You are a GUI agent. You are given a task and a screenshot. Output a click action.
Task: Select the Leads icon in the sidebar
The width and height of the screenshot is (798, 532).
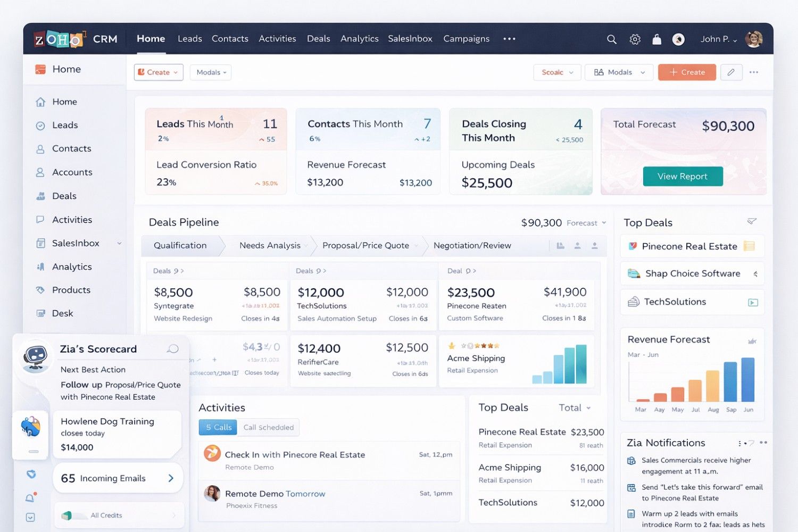point(40,125)
